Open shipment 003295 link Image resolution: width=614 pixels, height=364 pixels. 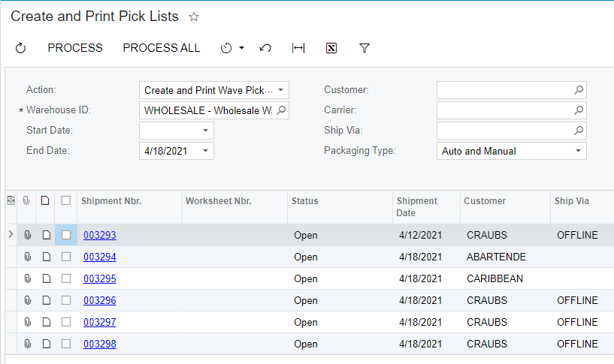point(100,278)
